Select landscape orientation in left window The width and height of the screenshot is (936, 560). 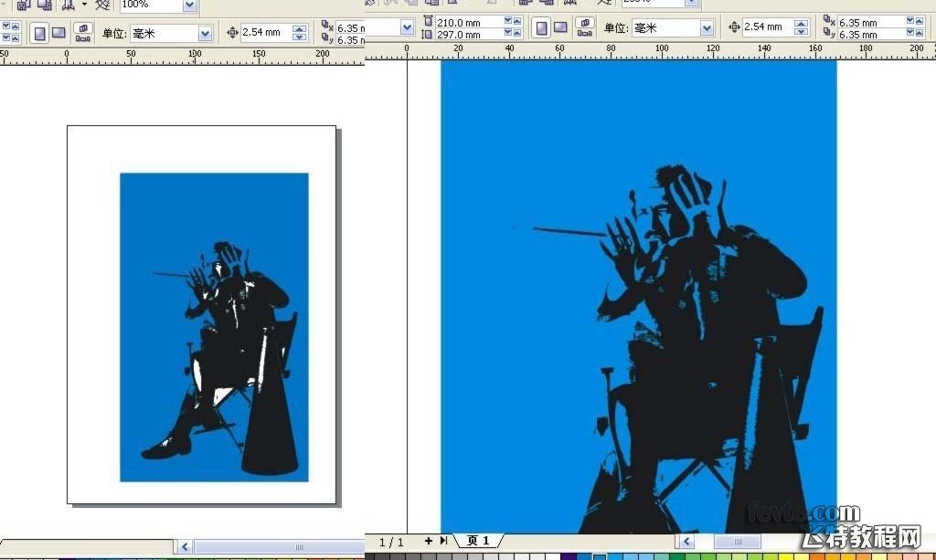[x=58, y=33]
